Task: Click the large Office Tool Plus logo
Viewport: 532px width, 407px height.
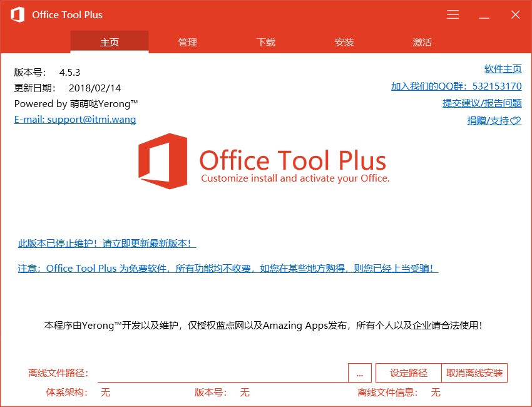Action: click(x=163, y=162)
